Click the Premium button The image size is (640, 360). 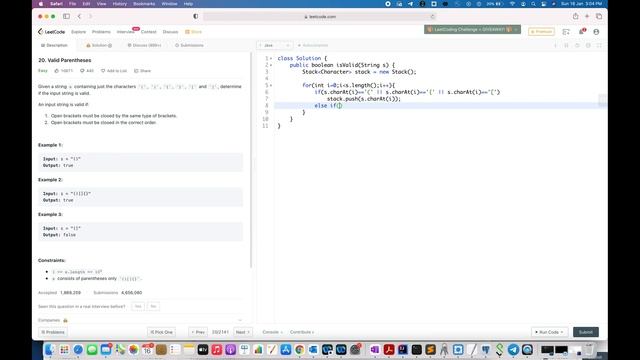(x=541, y=31)
